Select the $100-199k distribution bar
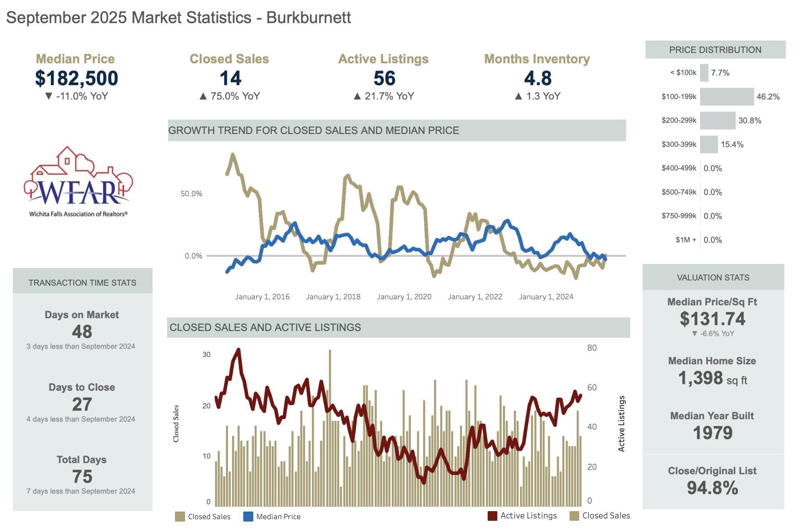This screenshot has height=532, width=806. (727, 97)
